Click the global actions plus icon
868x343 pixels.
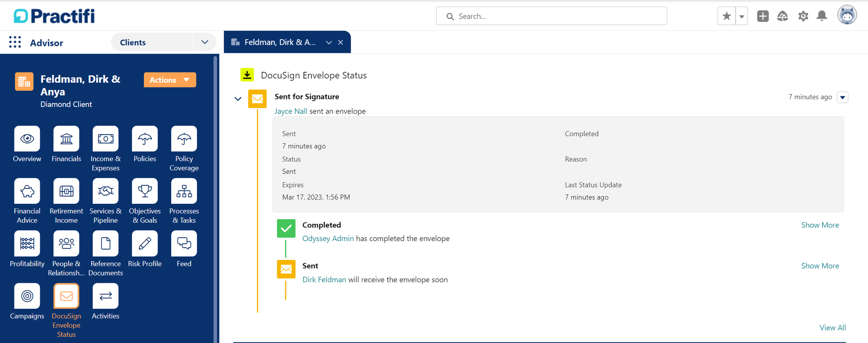click(x=763, y=16)
